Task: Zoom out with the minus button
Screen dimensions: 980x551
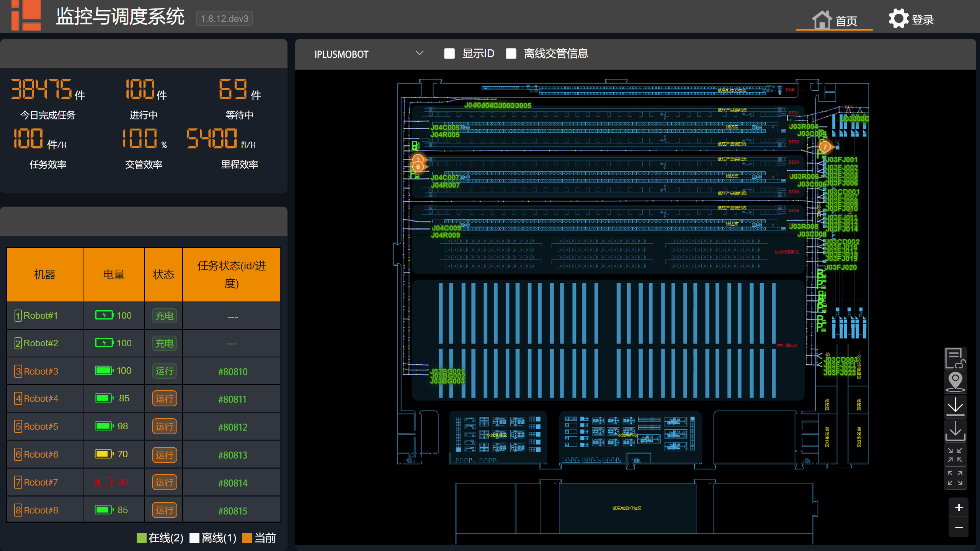Action: coord(959,528)
